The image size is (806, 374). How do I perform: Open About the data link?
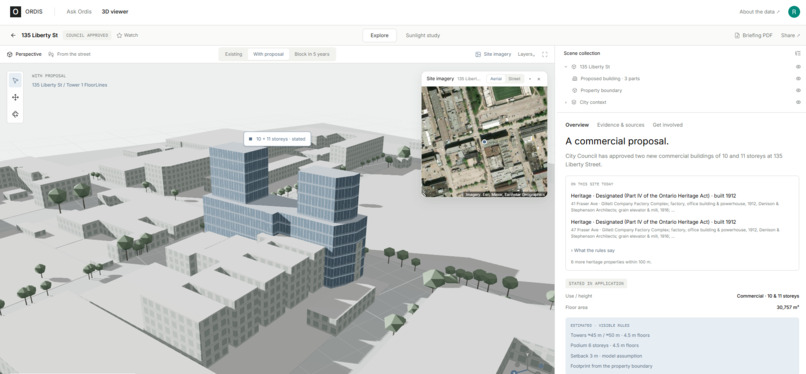pos(759,11)
